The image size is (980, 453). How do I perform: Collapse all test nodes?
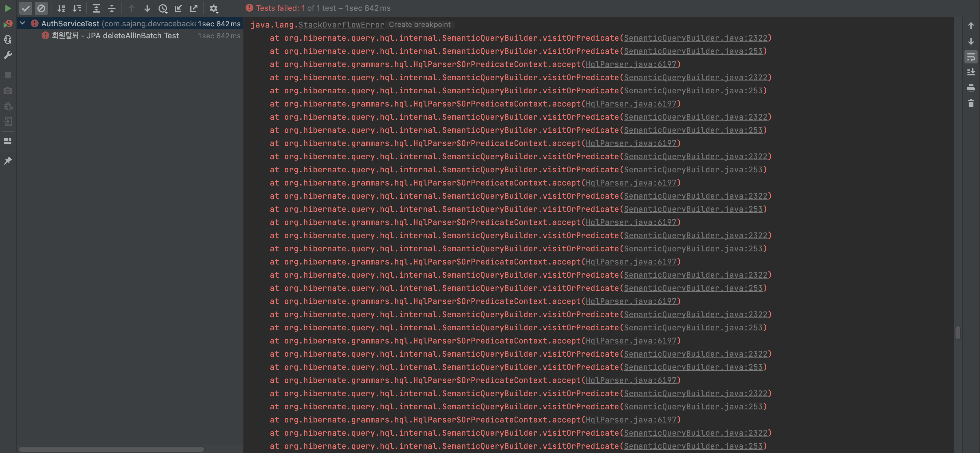coord(112,8)
